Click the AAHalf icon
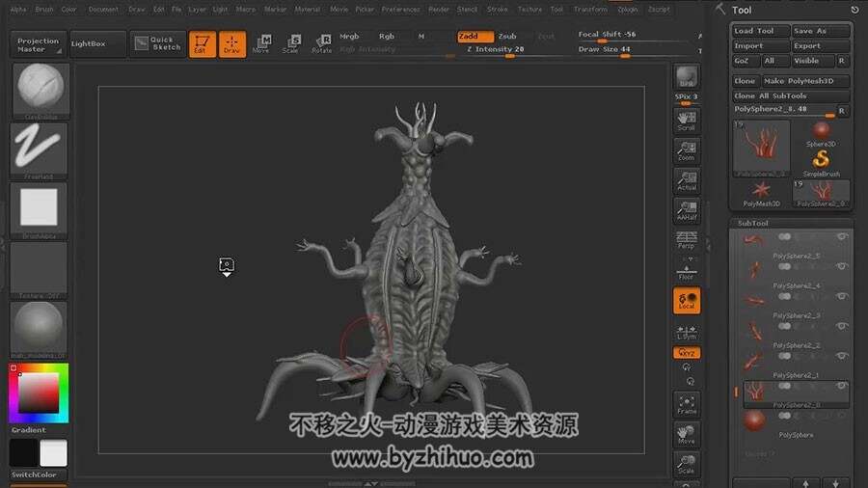Image resolution: width=868 pixels, height=488 pixels. pyautogui.click(x=687, y=210)
